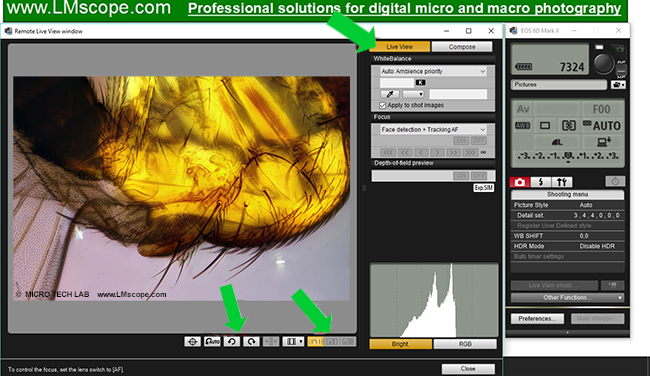The height and width of the screenshot is (376, 650).
Task: Click the auto rotate icon
Action: point(212,342)
